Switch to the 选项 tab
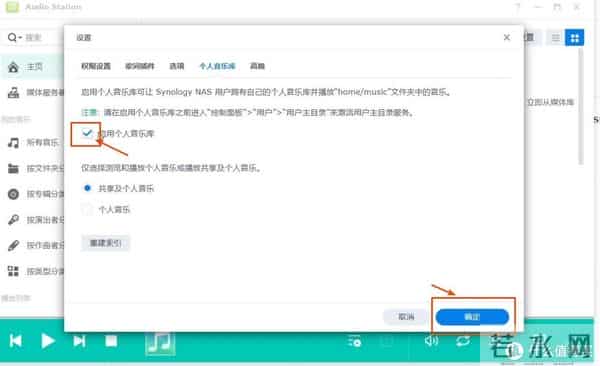 pos(177,66)
